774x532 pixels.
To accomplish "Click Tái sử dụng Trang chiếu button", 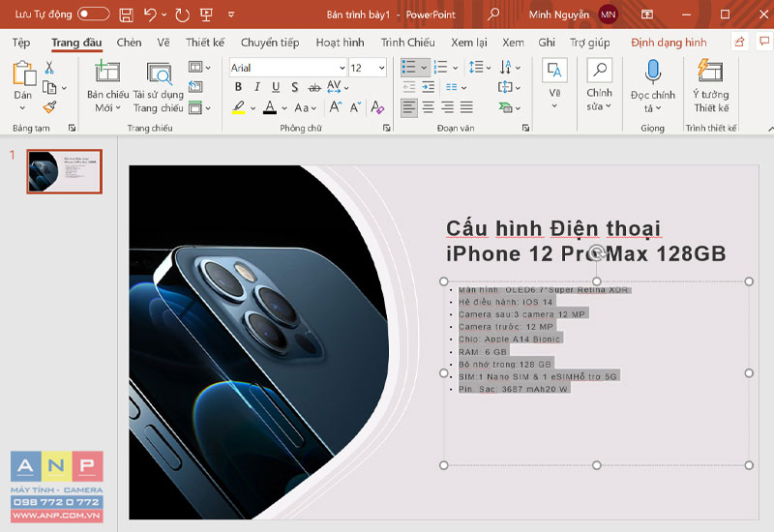I will (x=159, y=87).
